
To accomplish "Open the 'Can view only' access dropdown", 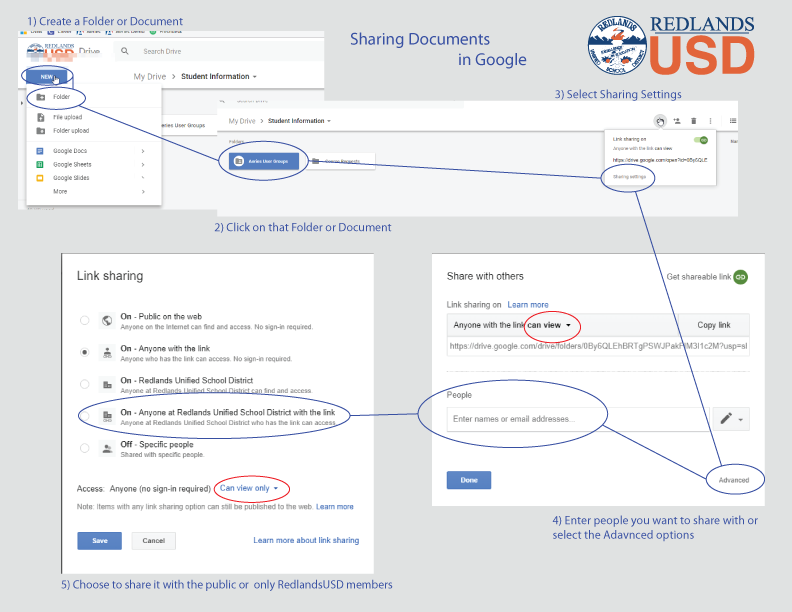I will click(x=249, y=488).
